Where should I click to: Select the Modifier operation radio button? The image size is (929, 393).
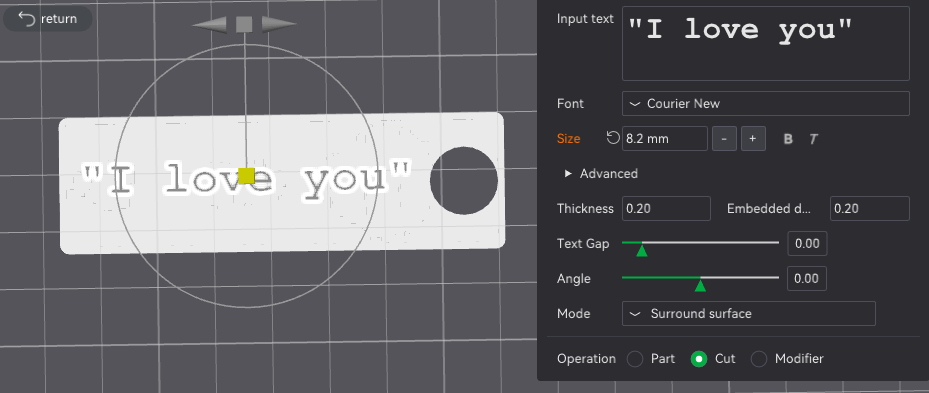click(759, 359)
